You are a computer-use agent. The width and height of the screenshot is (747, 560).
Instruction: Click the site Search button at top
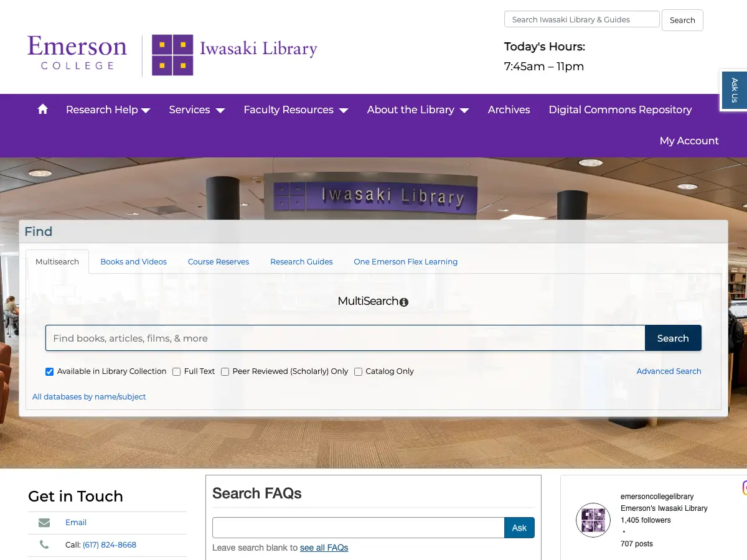click(x=682, y=20)
